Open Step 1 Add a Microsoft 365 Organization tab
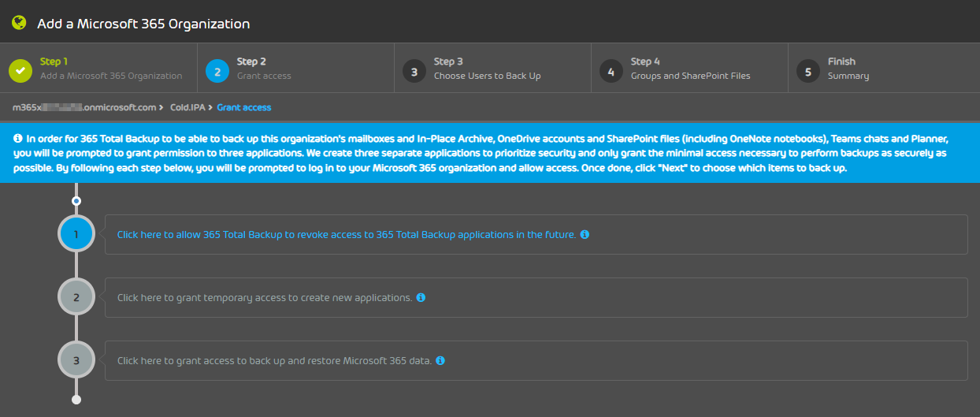Viewport: 980px width, 417px height. coord(98,69)
